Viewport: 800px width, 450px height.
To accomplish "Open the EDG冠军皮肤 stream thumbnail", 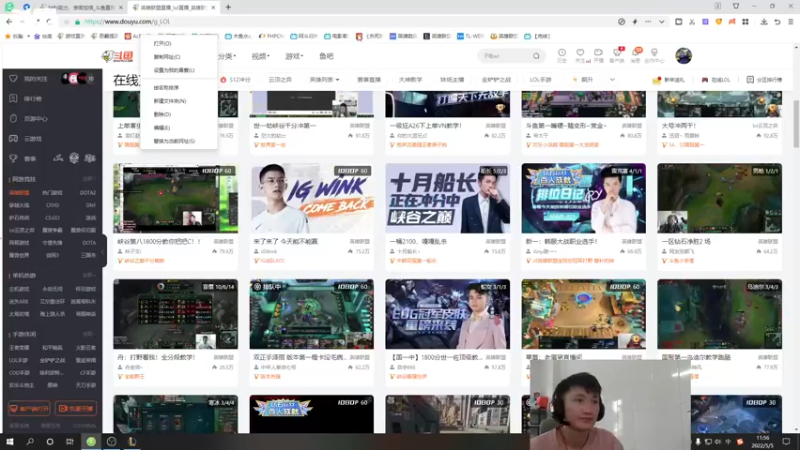I will [x=447, y=314].
